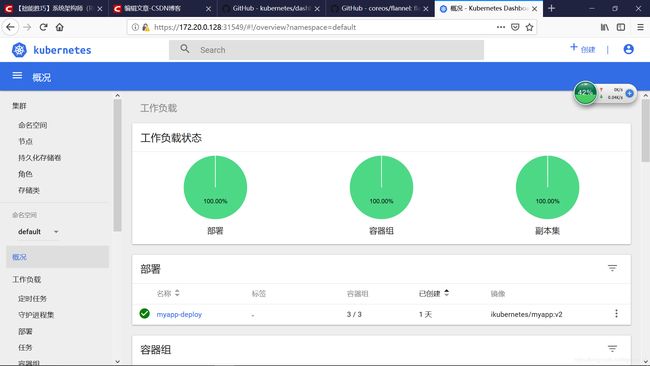Click image cell ikubernetes/myapp:v2

pos(526,314)
